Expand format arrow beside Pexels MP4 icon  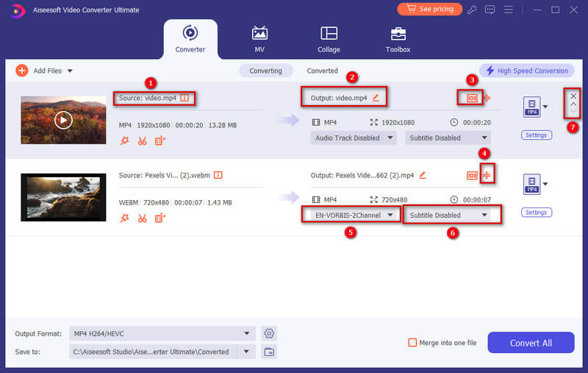click(x=545, y=184)
